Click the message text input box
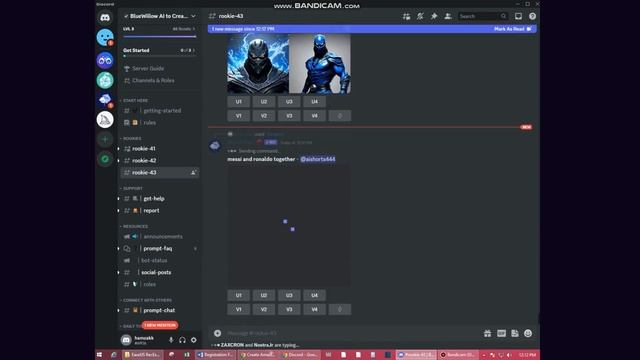Viewport: 640px width, 360px height. tap(351, 333)
